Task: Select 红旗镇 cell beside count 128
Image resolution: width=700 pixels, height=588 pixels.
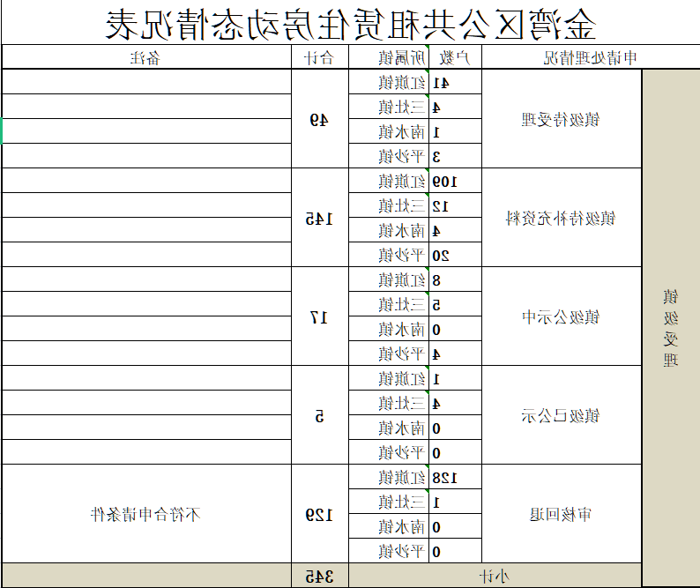Action: coord(389,477)
